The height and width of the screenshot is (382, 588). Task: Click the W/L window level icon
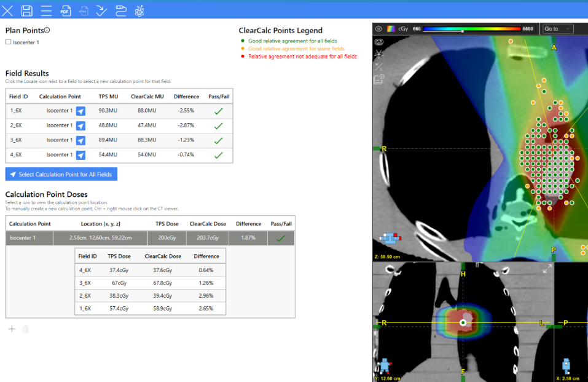point(379,67)
